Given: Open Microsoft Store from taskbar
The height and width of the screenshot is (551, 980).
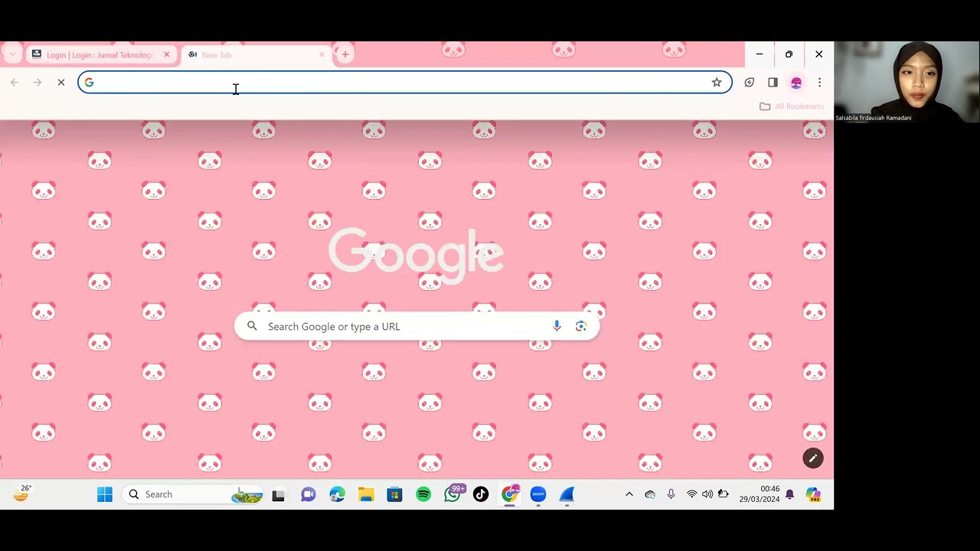Looking at the screenshot, I should point(394,494).
